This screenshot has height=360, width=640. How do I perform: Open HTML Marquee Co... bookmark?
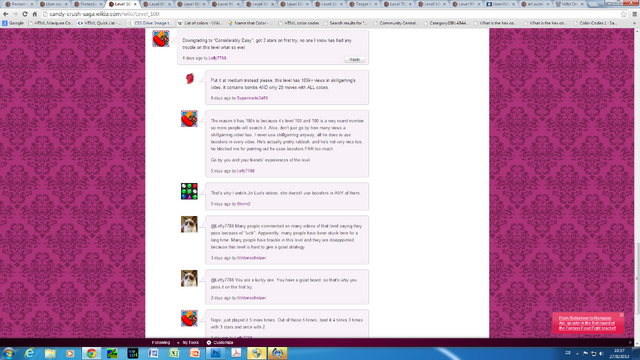[x=50, y=23]
